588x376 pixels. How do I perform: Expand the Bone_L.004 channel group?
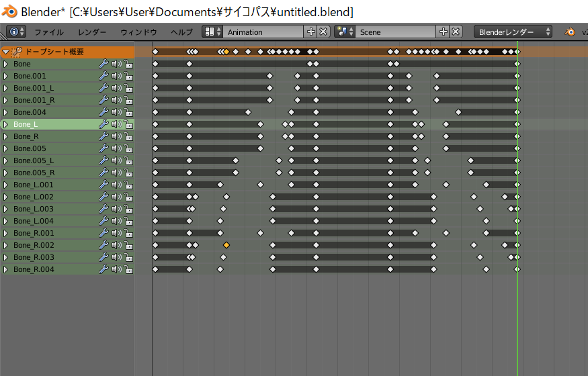[x=5, y=221]
